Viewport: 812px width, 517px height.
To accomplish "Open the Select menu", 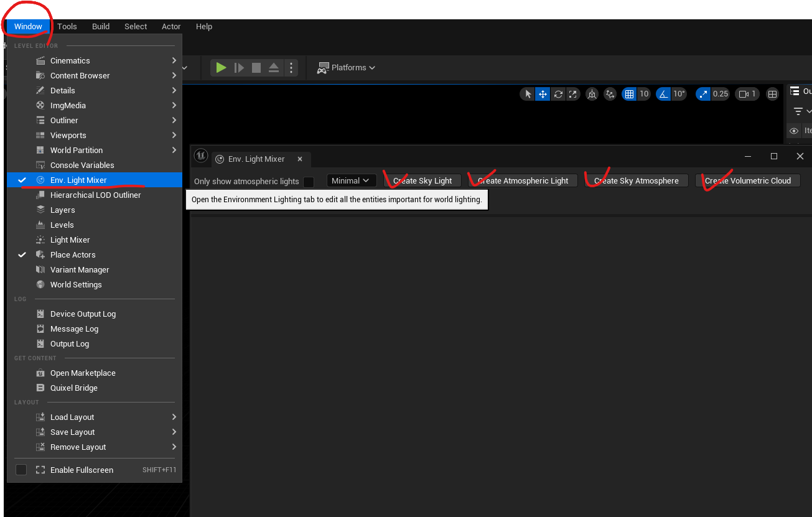I will tap(136, 26).
